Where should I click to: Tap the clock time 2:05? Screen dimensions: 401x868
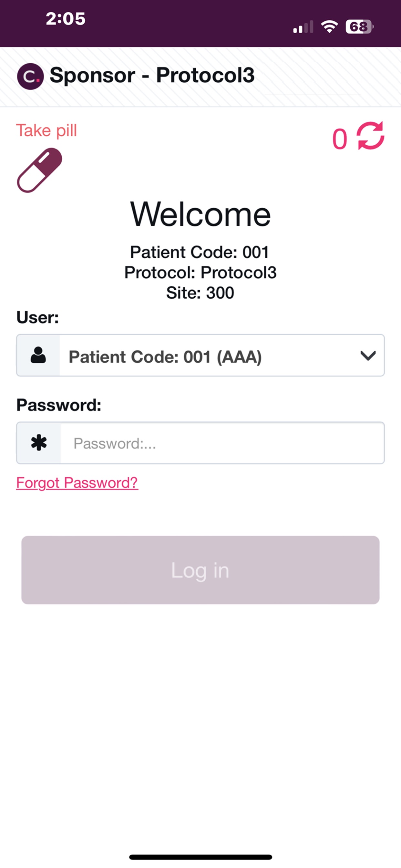(66, 18)
